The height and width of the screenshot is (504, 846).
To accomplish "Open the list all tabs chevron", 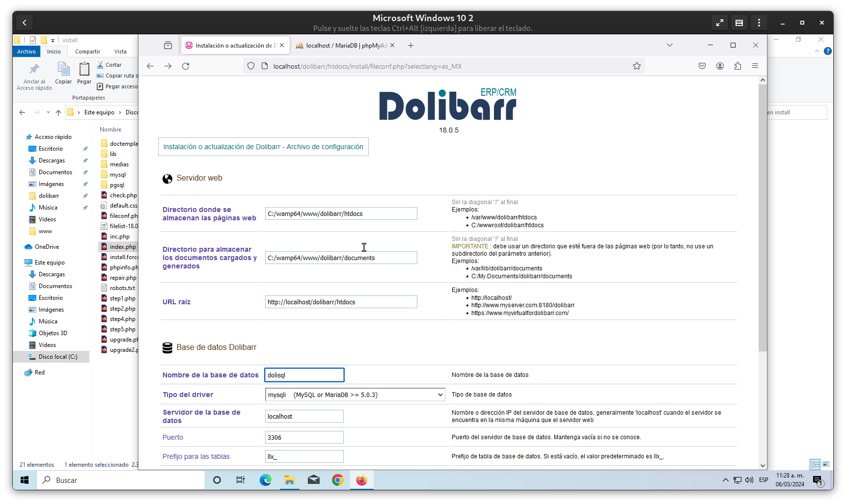I will click(x=669, y=45).
